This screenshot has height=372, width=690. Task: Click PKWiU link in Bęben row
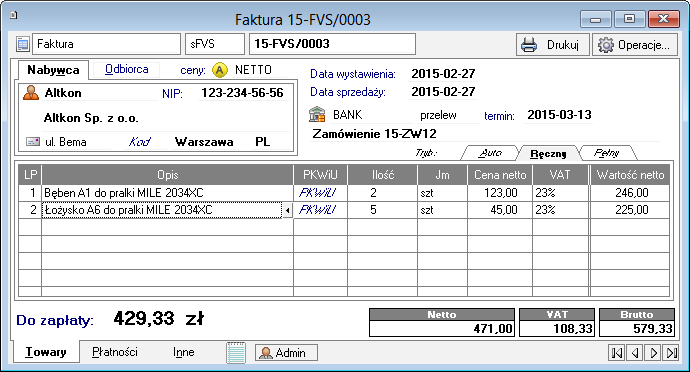[317, 193]
